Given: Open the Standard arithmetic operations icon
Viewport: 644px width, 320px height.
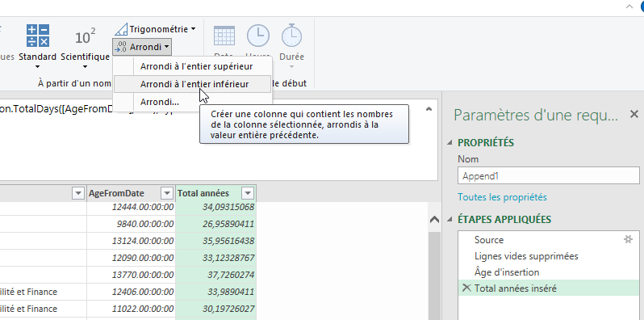Looking at the screenshot, I should pyautogui.click(x=38, y=36).
